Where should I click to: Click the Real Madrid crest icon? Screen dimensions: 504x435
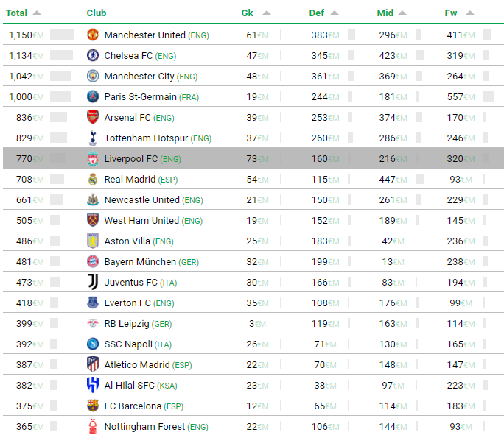pos(93,179)
